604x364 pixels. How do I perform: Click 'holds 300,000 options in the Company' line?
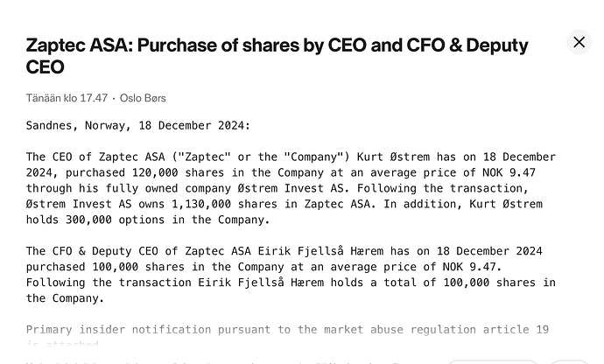(x=148, y=220)
